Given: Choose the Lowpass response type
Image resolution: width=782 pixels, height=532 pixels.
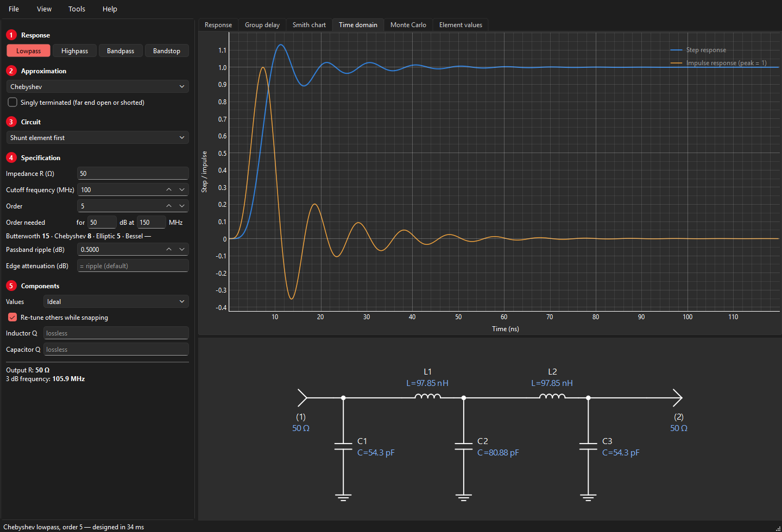Looking at the screenshot, I should [28, 50].
